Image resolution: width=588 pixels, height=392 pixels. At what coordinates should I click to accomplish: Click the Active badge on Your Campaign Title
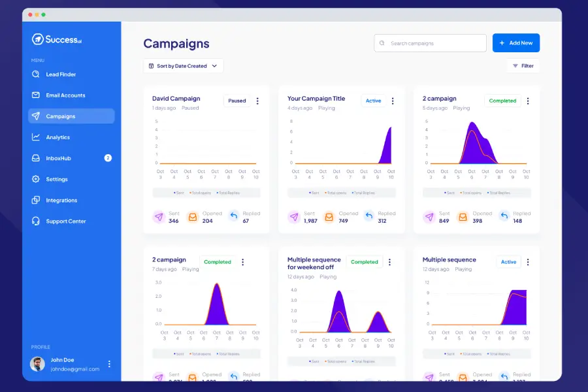point(374,101)
